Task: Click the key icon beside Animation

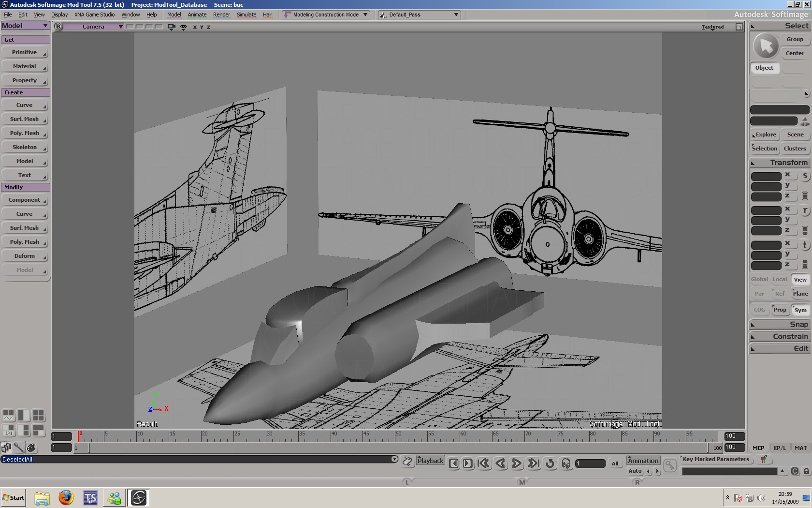Action: pos(670,465)
